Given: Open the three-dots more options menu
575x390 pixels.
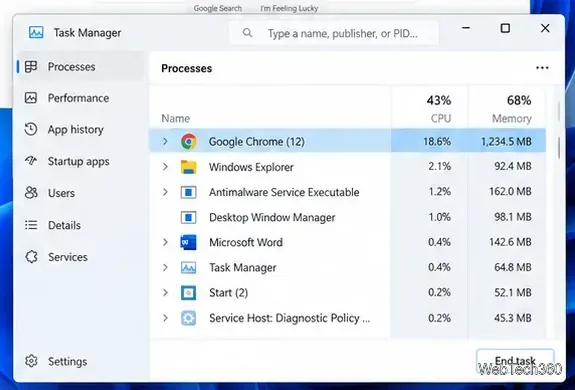Looking at the screenshot, I should pyautogui.click(x=542, y=68).
